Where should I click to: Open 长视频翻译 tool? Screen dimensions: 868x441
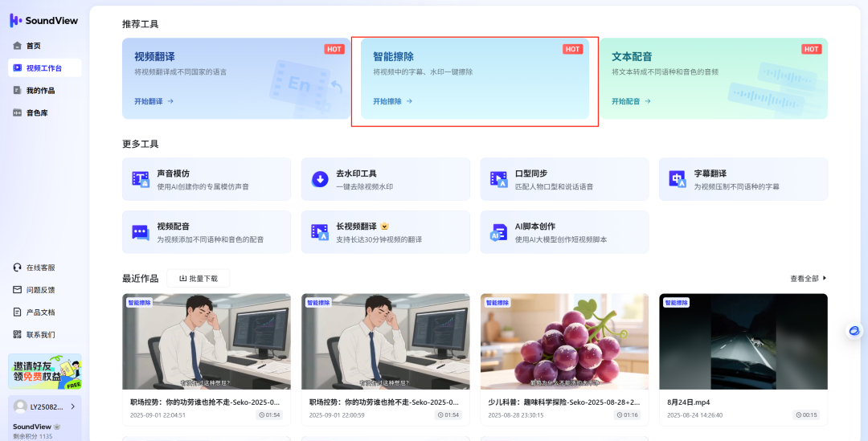click(x=385, y=232)
